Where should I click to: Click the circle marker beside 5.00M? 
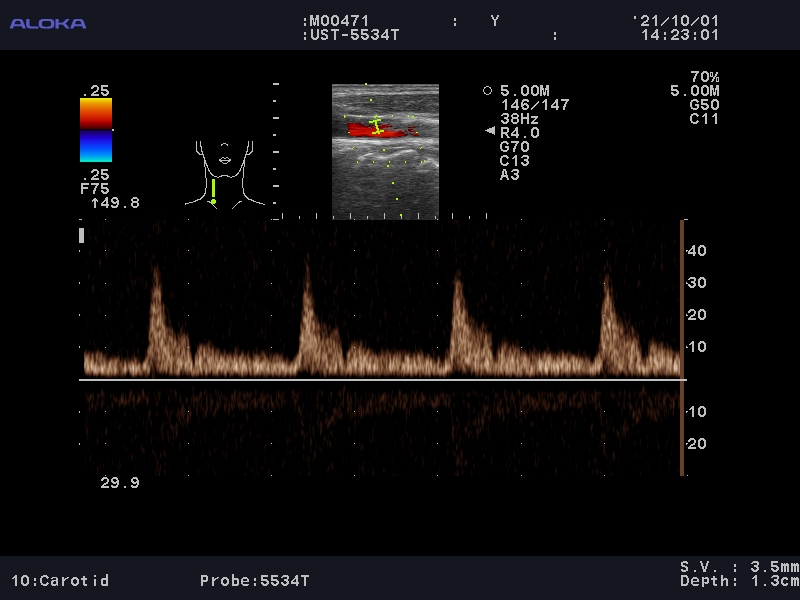(x=487, y=90)
